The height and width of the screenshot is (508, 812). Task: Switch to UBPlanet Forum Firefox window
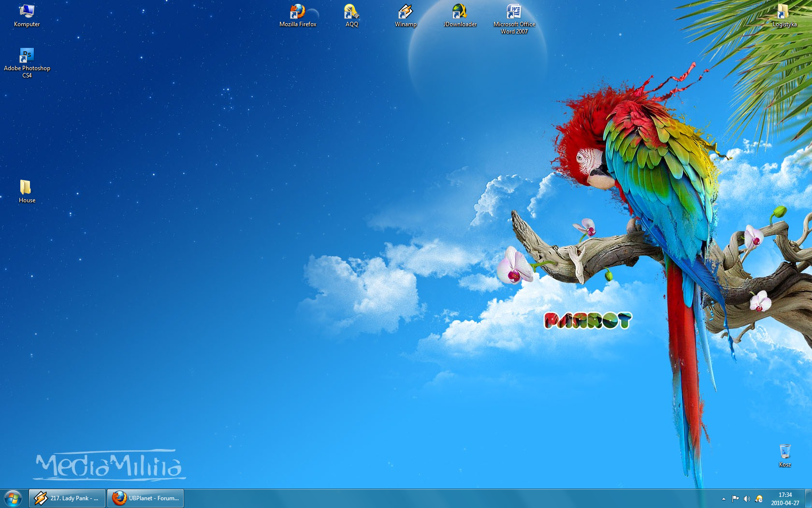point(145,498)
